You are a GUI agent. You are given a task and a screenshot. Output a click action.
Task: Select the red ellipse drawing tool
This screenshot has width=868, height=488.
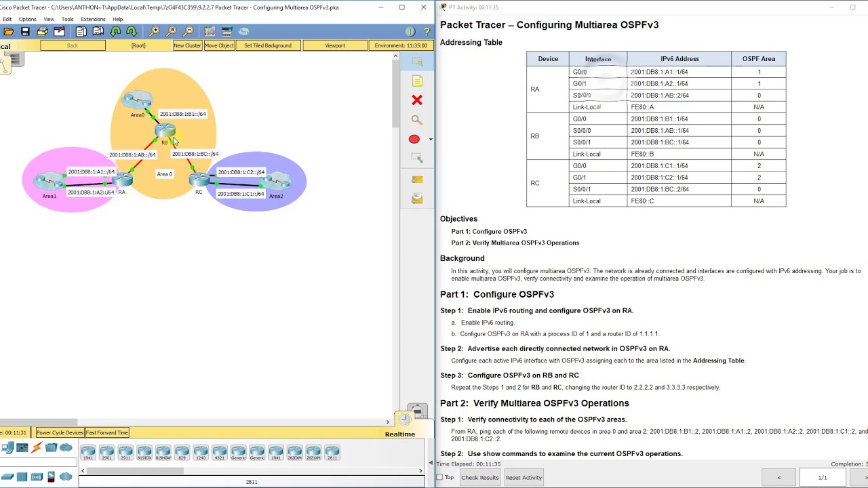(414, 139)
